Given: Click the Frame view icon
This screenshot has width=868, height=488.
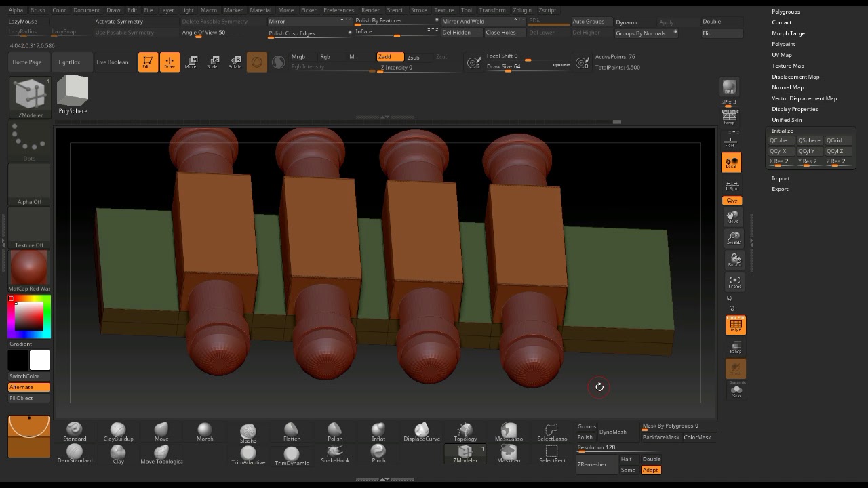Looking at the screenshot, I should (x=734, y=281).
